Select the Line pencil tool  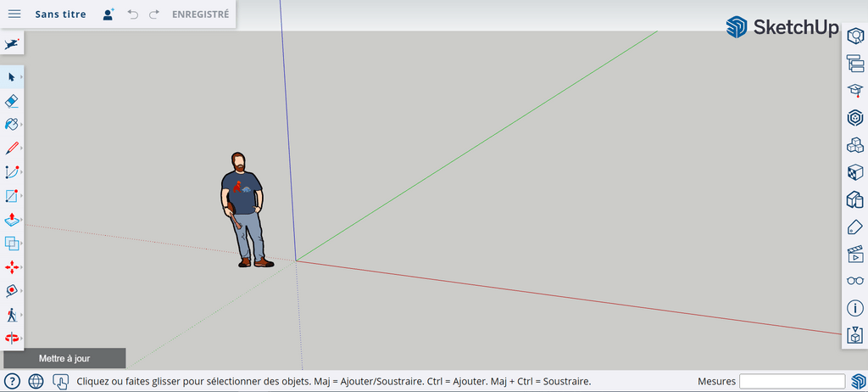tap(11, 148)
